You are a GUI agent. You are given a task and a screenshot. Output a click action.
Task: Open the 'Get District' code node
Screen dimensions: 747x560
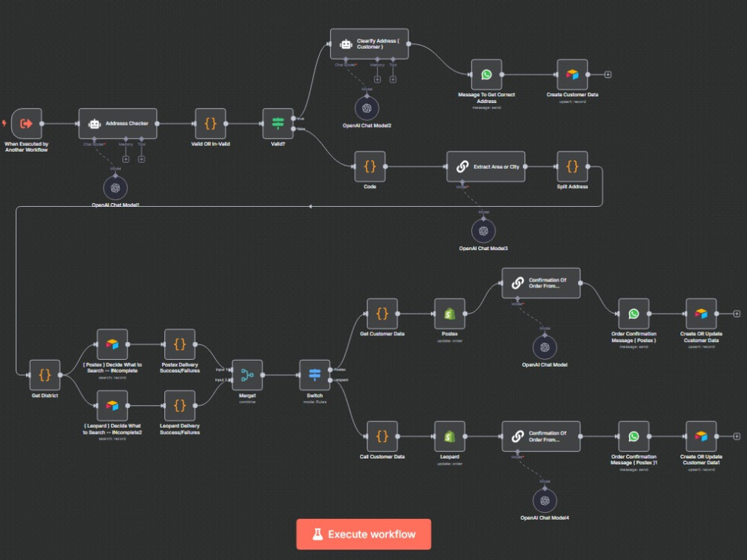[x=45, y=375]
